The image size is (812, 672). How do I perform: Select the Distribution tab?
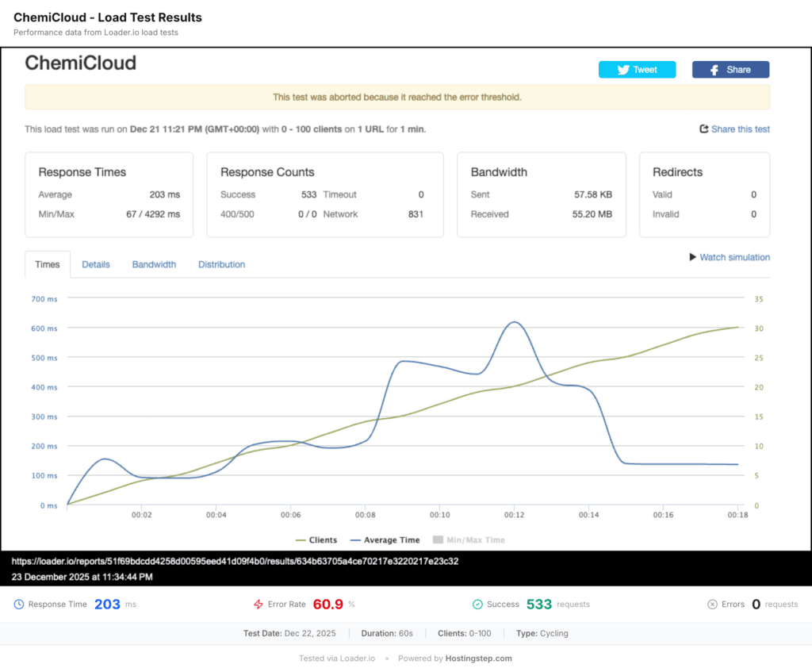tap(221, 265)
